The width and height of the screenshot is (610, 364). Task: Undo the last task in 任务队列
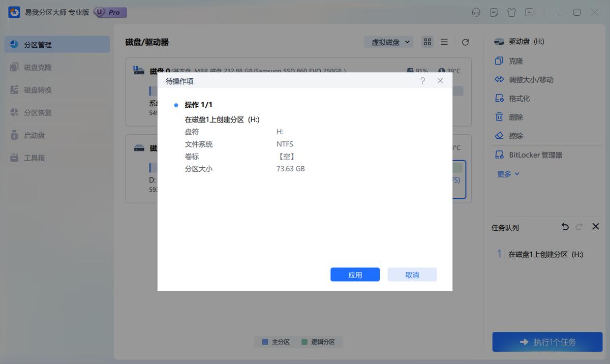[x=565, y=227]
